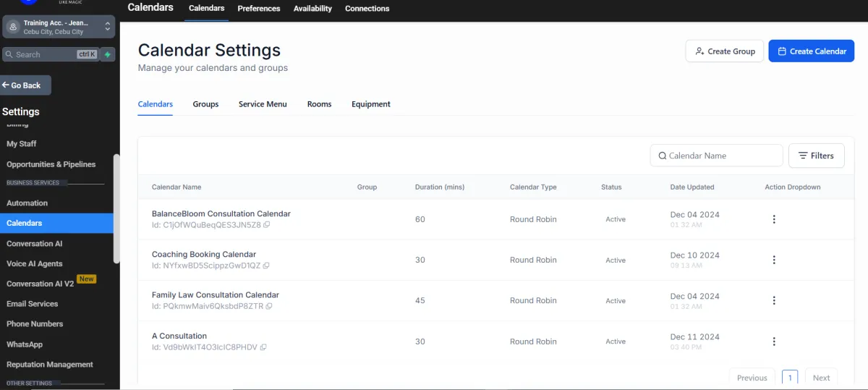Expand the Training Acc. account switcher
868x390 pixels.
pyautogui.click(x=59, y=27)
